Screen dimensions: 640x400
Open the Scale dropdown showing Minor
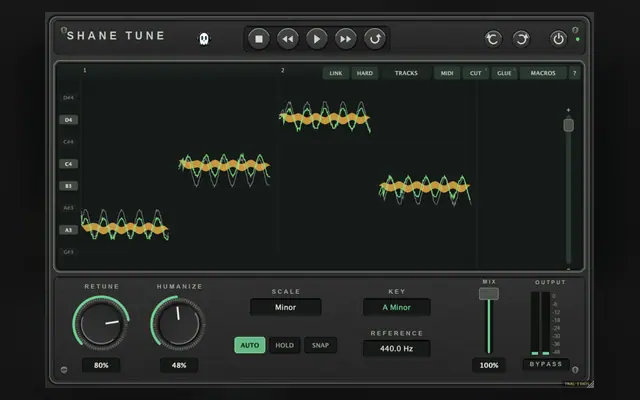pos(286,307)
